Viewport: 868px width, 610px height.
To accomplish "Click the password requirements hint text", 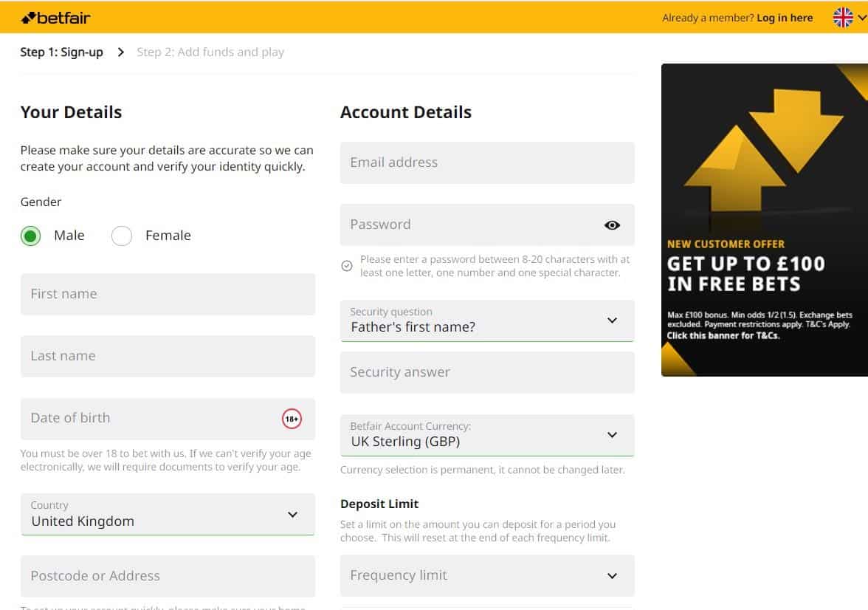I will coord(495,266).
